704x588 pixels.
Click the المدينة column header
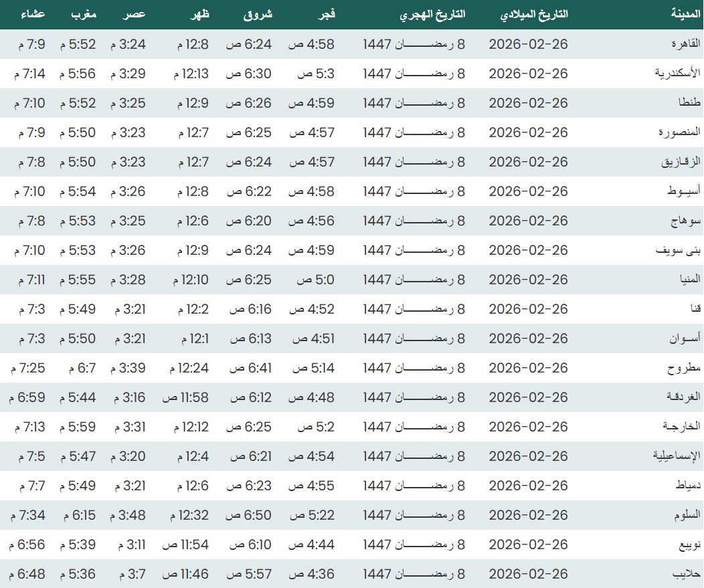pyautogui.click(x=685, y=14)
